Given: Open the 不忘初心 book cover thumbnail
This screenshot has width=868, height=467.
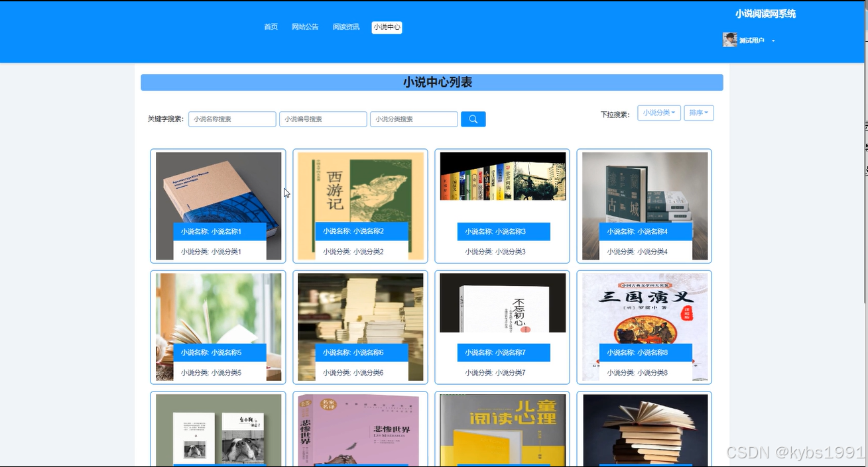Looking at the screenshot, I should tap(503, 303).
